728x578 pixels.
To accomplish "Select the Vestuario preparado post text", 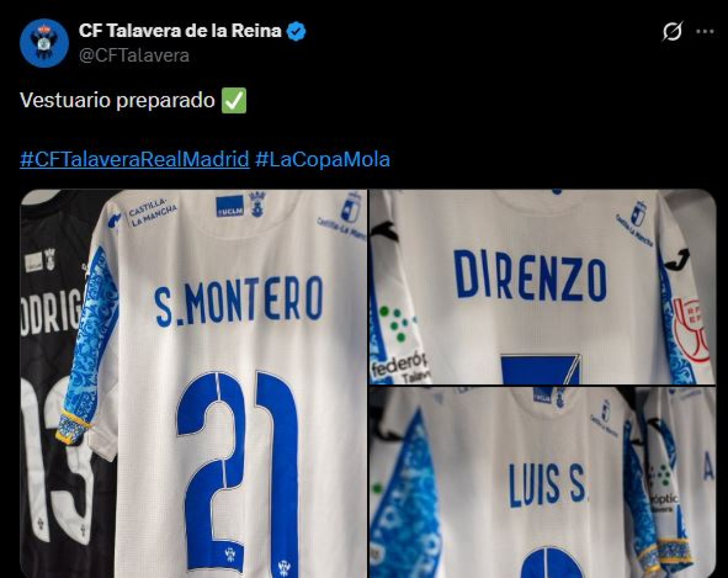I will [118, 101].
